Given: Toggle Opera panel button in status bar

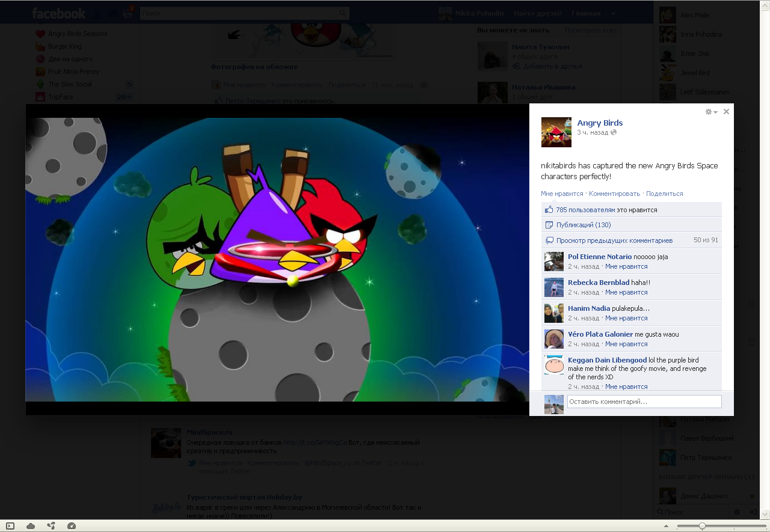Looking at the screenshot, I should point(10,526).
